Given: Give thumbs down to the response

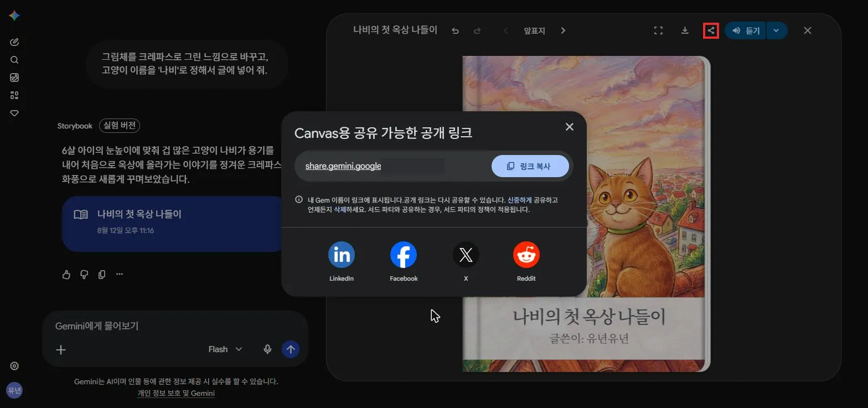Looking at the screenshot, I should tap(84, 275).
